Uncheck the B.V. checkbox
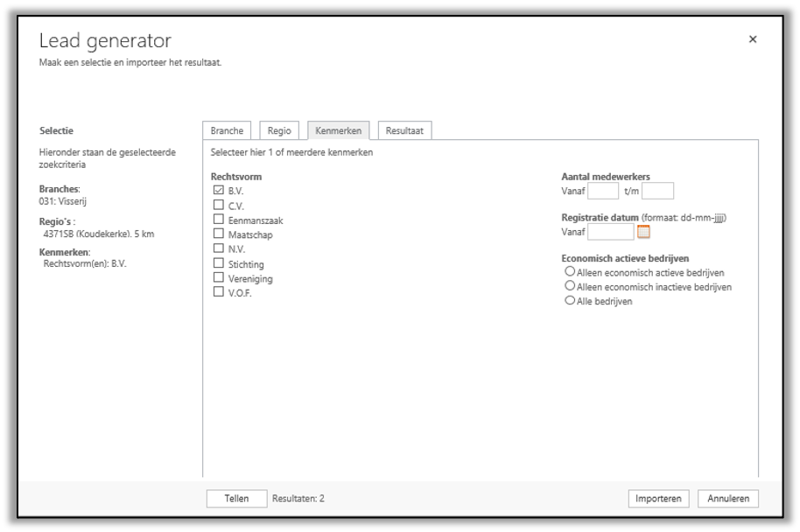Viewport: 800px width, 532px height. (x=219, y=190)
